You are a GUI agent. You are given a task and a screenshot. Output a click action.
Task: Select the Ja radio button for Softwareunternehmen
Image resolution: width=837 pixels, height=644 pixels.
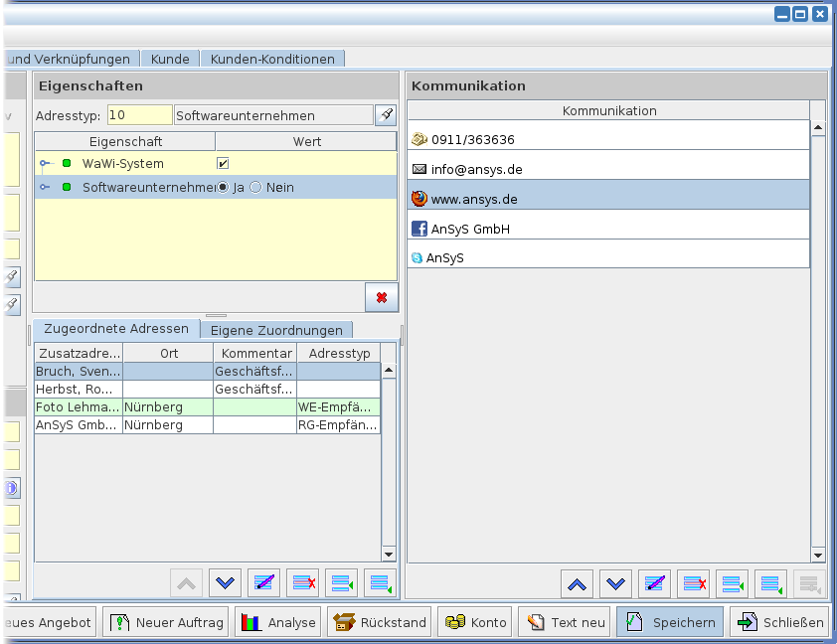tap(223, 187)
